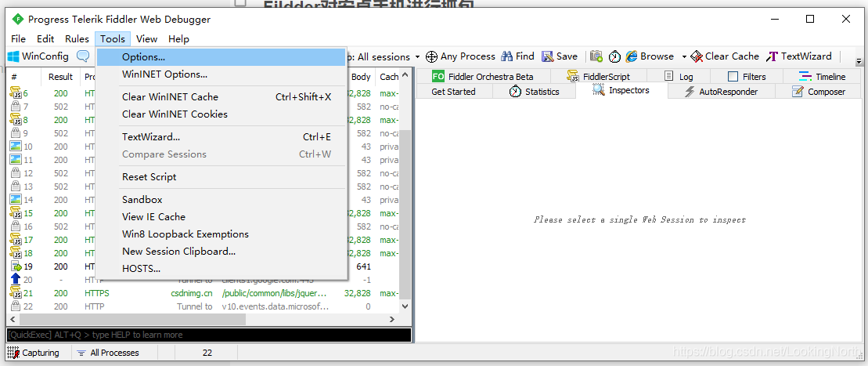Switch to Get Started tab
This screenshot has width=868, height=366.
454,92
